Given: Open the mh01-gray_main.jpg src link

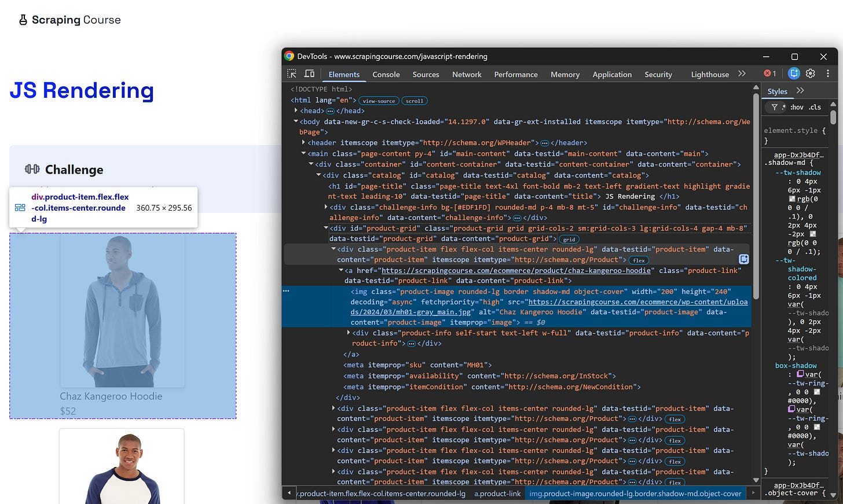Looking at the screenshot, I should [549, 307].
